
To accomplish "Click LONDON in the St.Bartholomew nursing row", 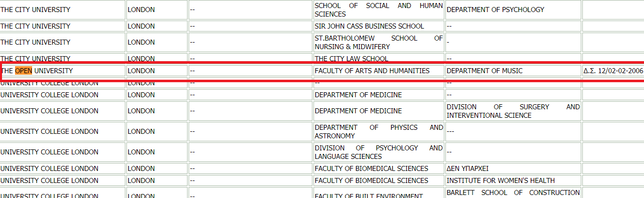I will 157,42.
